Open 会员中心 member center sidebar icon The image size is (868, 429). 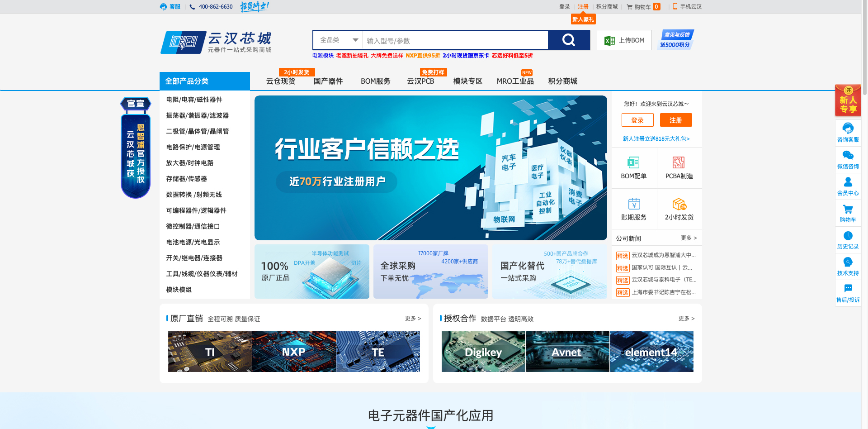pyautogui.click(x=848, y=182)
